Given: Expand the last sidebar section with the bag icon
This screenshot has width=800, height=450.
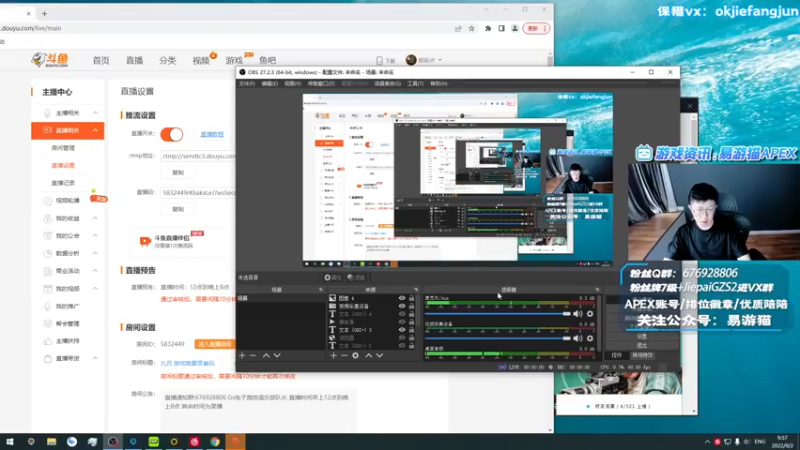Looking at the screenshot, I should coord(95,359).
